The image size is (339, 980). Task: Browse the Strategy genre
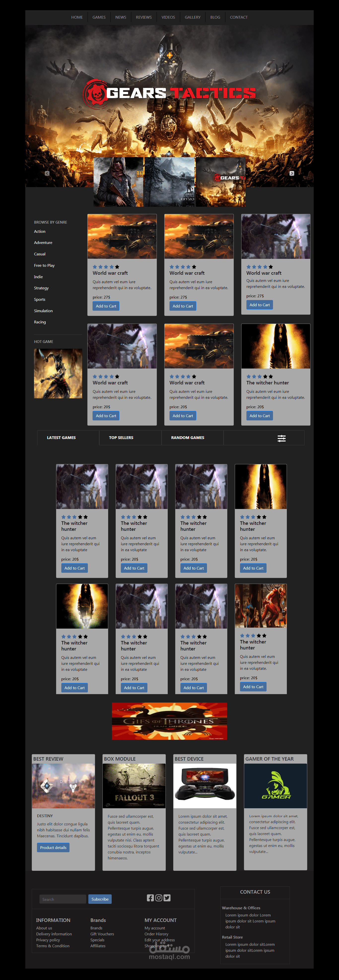[41, 288]
